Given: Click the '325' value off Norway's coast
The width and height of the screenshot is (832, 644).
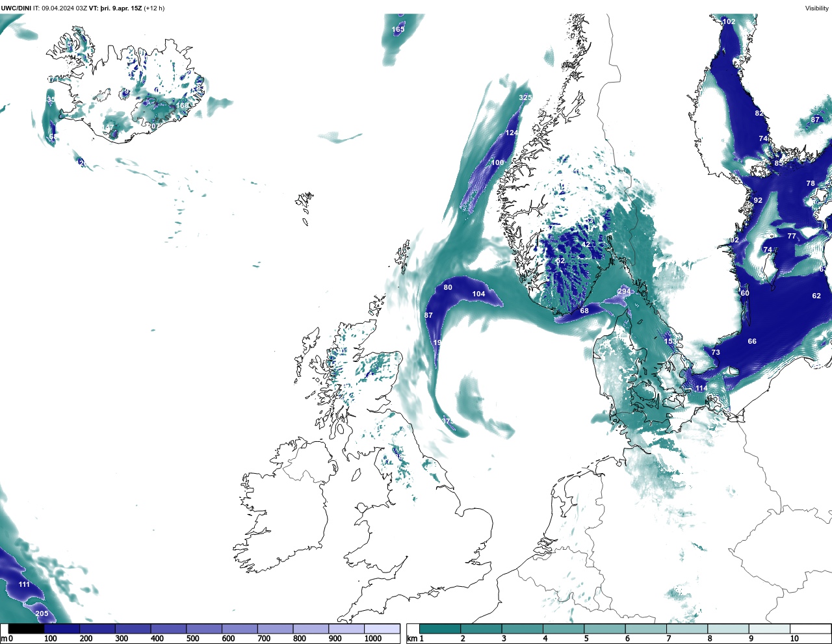Looking at the screenshot, I should [525, 97].
